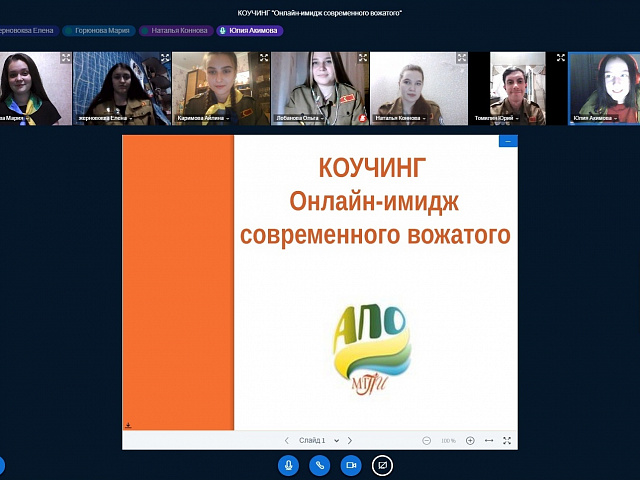Select the Горюнова Мария talking indicator
Image resolution: width=640 pixels, height=480 pixels.
coord(99,31)
